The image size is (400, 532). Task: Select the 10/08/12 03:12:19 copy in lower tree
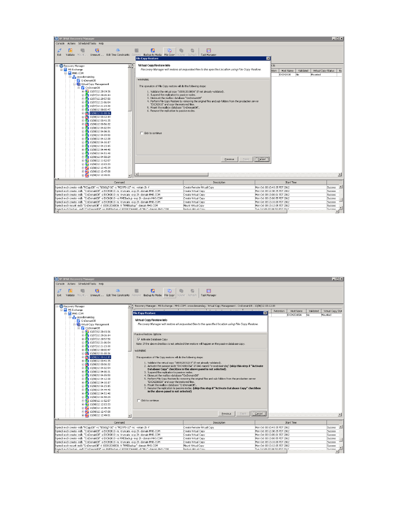[x=100, y=357]
